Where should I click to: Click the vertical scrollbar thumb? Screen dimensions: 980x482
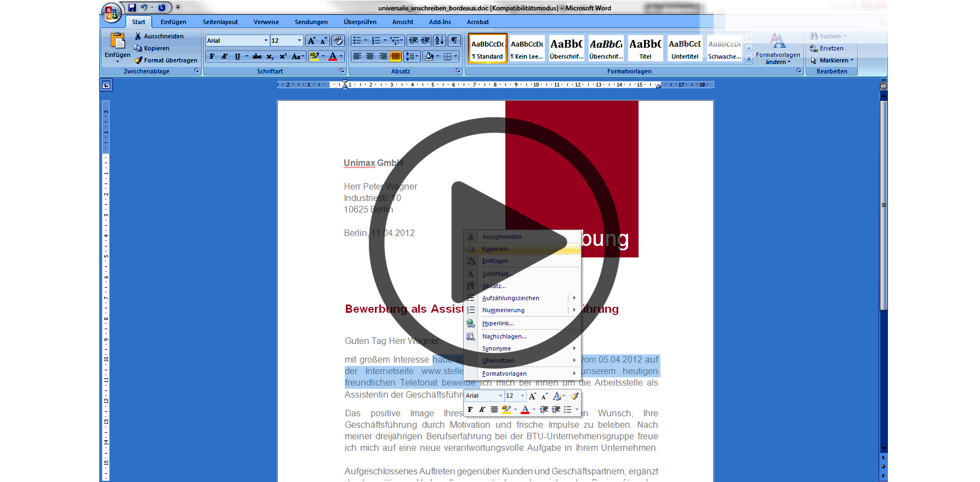point(883,205)
